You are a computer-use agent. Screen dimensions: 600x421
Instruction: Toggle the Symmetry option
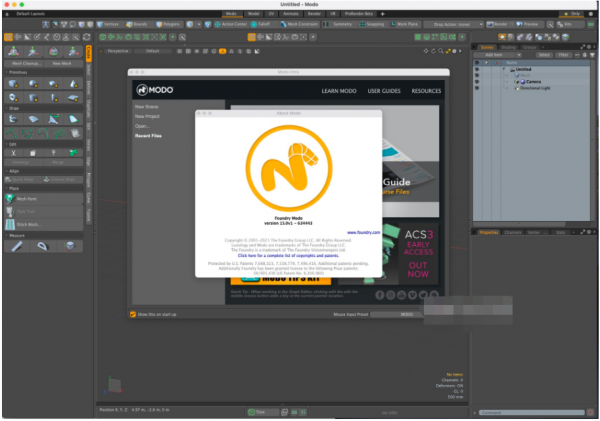point(338,24)
